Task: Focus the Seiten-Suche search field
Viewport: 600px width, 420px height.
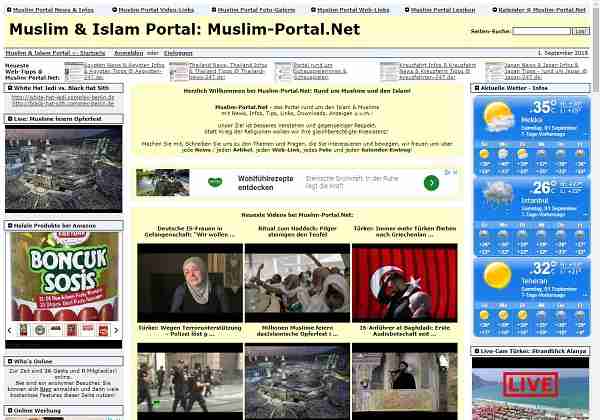Action: click(x=541, y=31)
